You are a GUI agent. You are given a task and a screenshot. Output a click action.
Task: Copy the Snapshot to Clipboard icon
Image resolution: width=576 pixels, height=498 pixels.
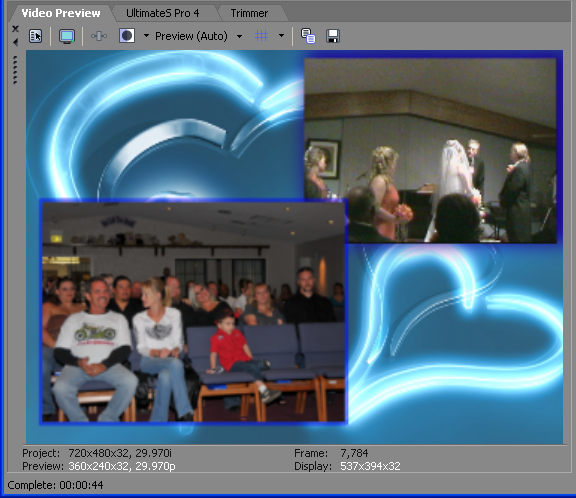308,36
